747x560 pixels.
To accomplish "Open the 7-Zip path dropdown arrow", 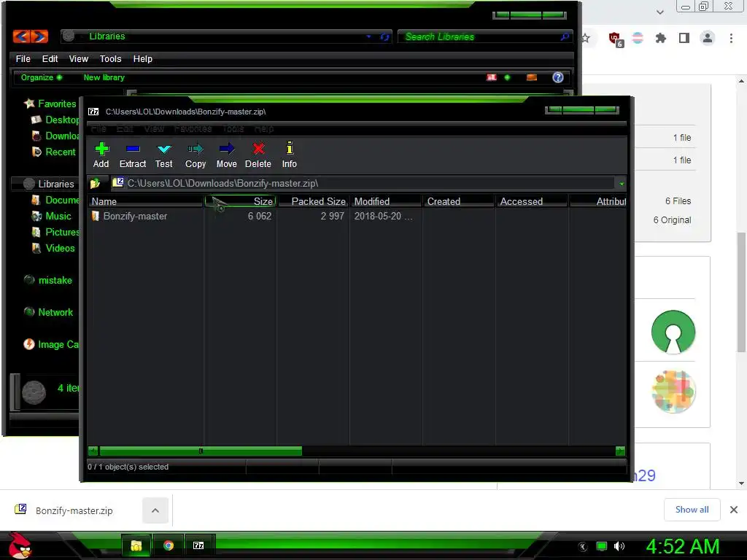I will click(622, 184).
